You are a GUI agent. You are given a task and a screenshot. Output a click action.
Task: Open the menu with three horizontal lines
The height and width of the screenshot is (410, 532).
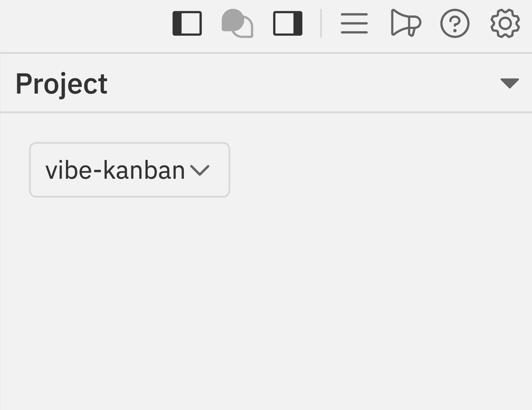354,23
